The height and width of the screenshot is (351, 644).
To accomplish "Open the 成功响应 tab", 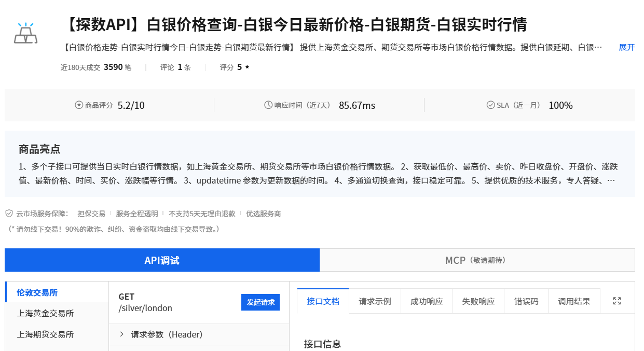I will [x=427, y=300].
